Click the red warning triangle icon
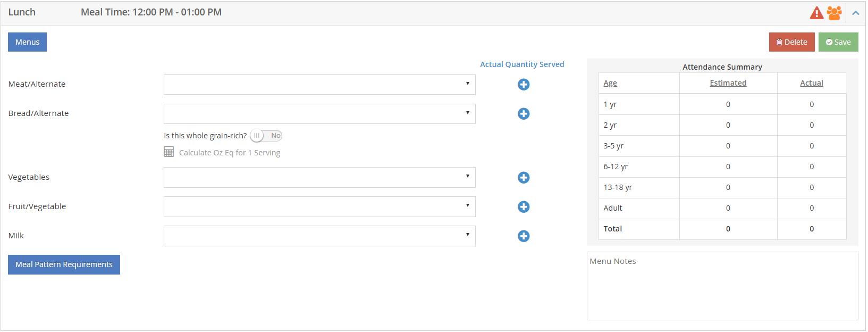This screenshot has width=868, height=332. tap(816, 13)
